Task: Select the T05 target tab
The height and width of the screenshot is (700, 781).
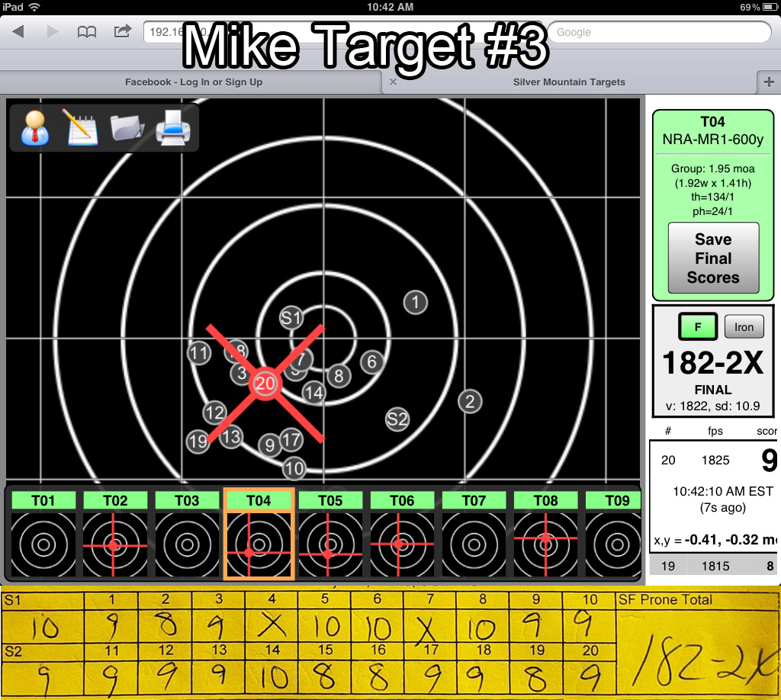Action: (330, 500)
